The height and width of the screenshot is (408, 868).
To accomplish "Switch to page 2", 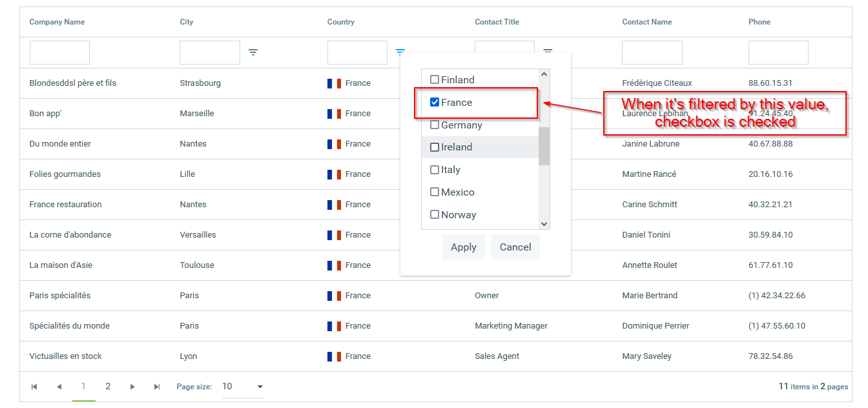I will (108, 387).
